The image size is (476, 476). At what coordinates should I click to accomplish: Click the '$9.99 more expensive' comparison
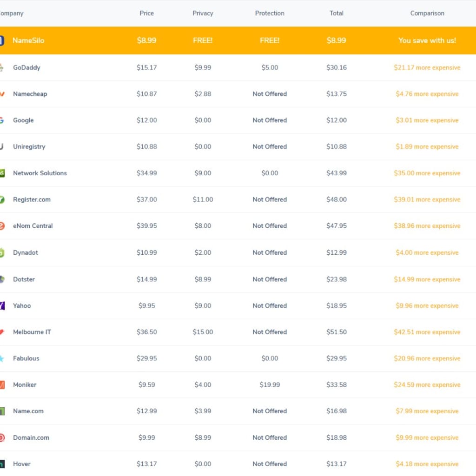click(x=427, y=437)
